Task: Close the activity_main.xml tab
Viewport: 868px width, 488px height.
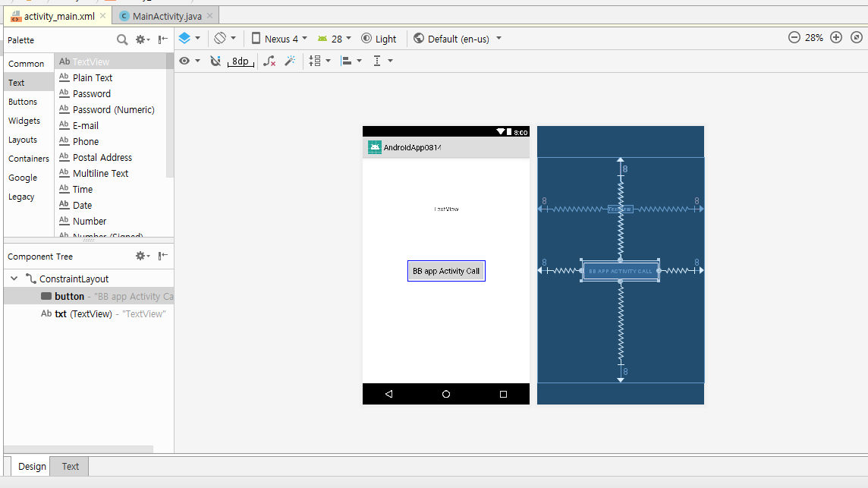Action: point(103,15)
